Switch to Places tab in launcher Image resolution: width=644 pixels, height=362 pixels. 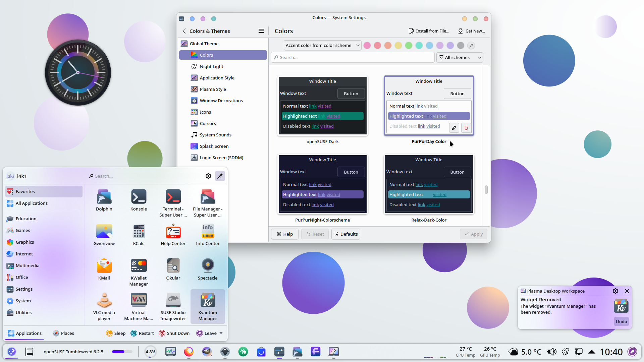coord(63,333)
